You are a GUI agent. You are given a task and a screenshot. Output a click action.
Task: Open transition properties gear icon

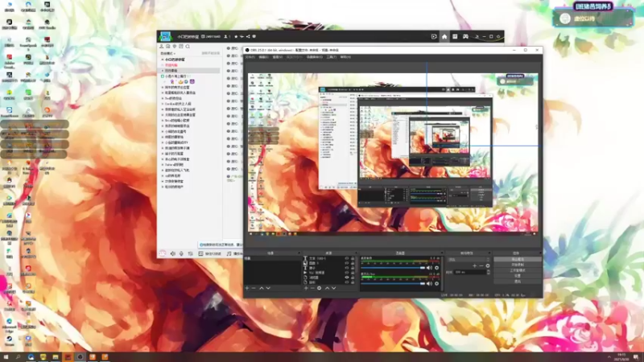coord(488,265)
